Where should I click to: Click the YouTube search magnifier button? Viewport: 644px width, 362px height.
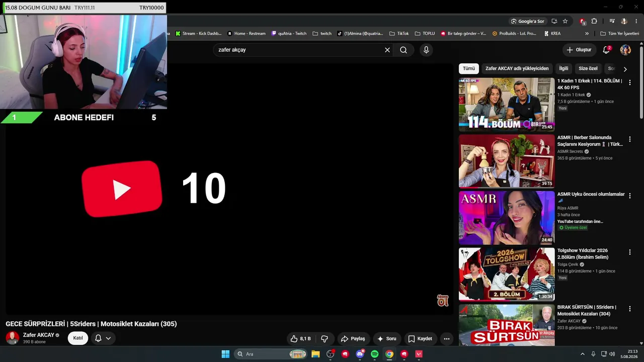click(404, 50)
